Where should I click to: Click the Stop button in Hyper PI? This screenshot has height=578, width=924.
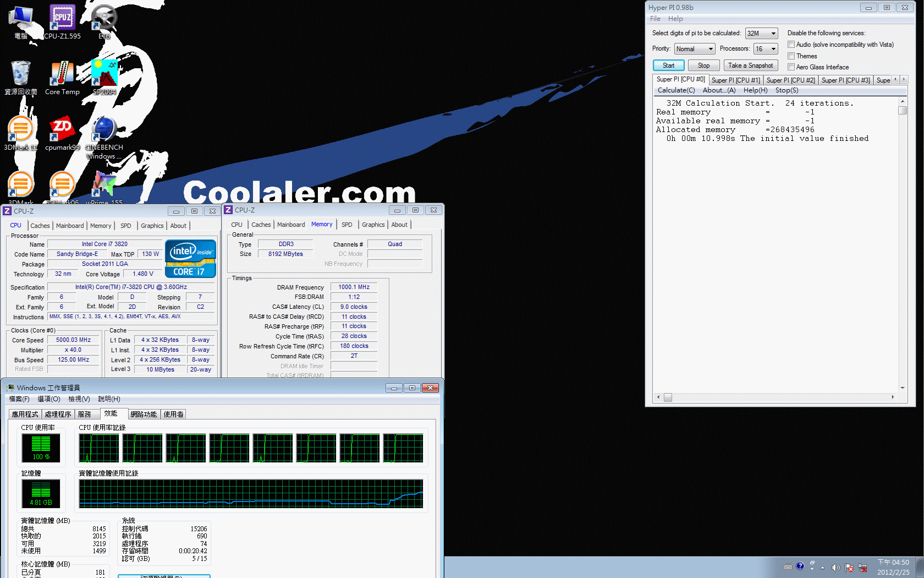pyautogui.click(x=704, y=66)
